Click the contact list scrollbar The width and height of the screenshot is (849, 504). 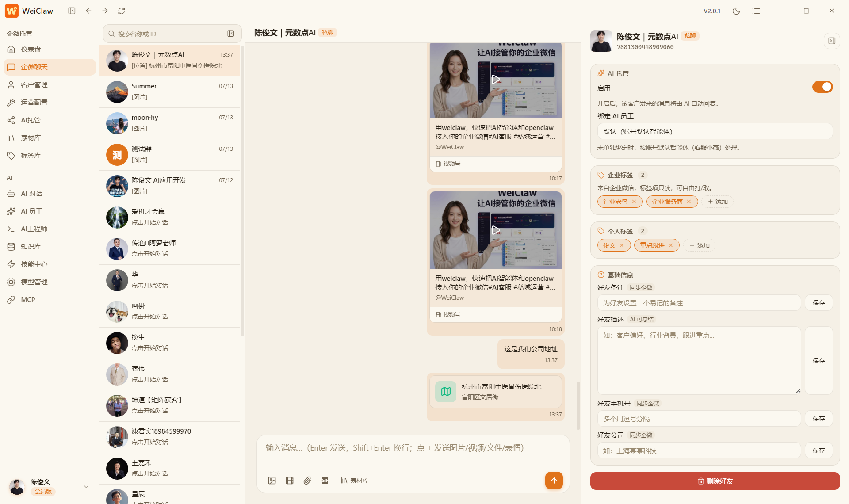[x=242, y=190]
